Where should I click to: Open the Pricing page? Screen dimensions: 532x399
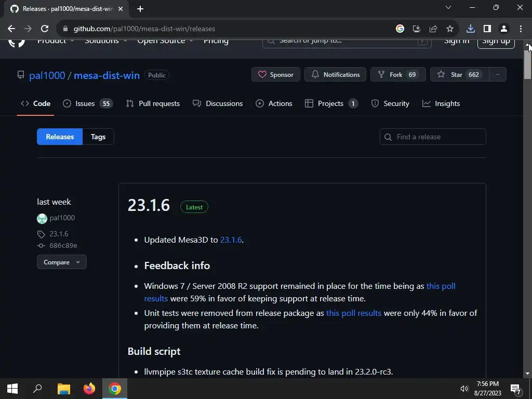point(216,41)
